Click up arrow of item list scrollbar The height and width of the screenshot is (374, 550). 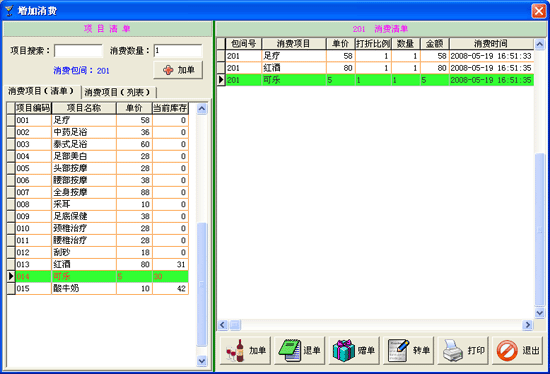point(202,109)
